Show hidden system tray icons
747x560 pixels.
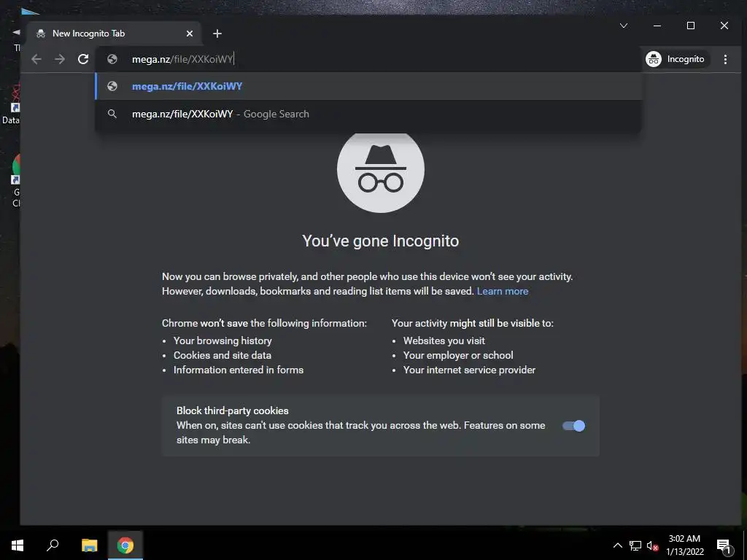(x=617, y=545)
